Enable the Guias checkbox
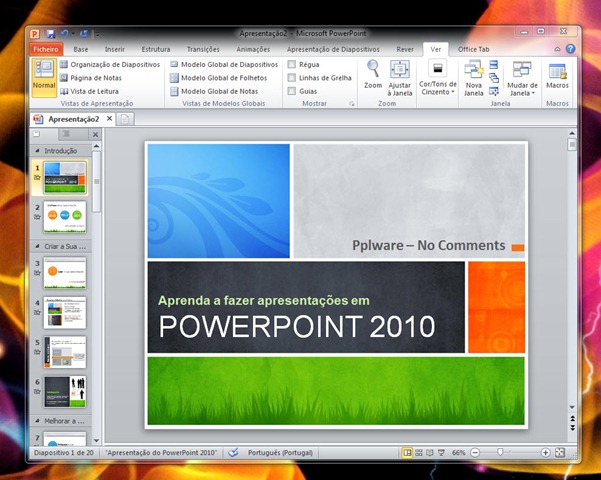This screenshot has height=480, width=601. click(x=292, y=91)
